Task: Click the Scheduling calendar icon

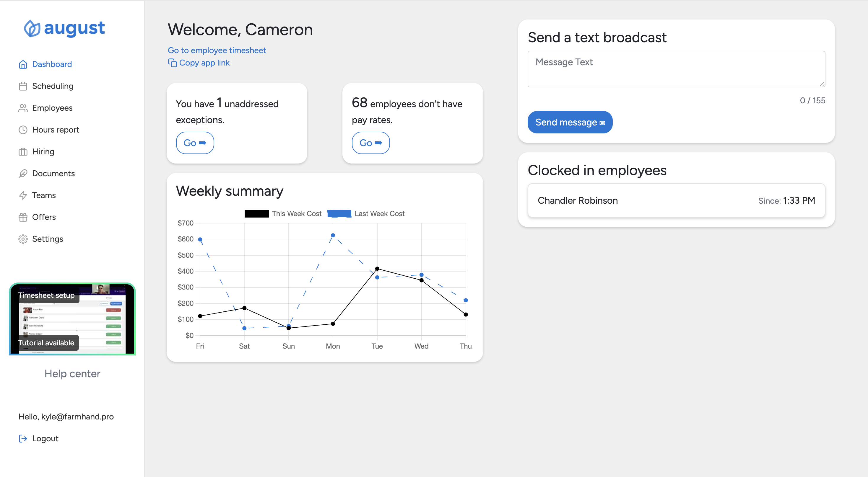Action: tap(23, 86)
